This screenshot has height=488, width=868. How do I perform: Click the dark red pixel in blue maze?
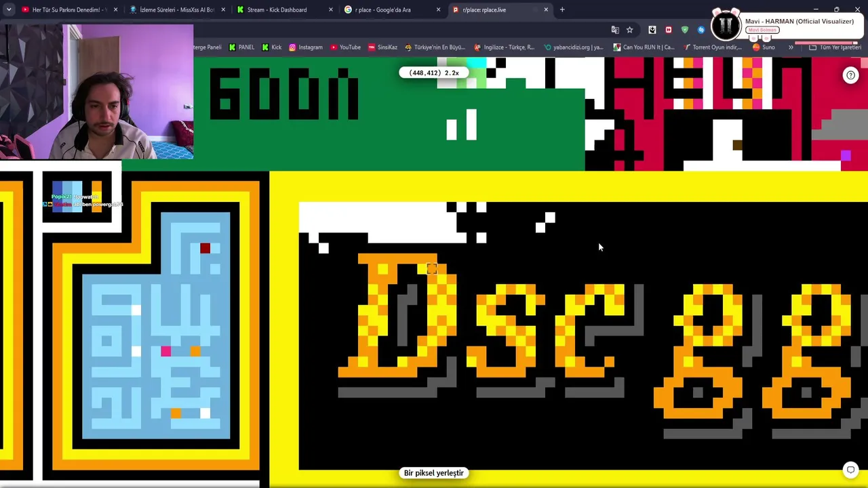(205, 248)
